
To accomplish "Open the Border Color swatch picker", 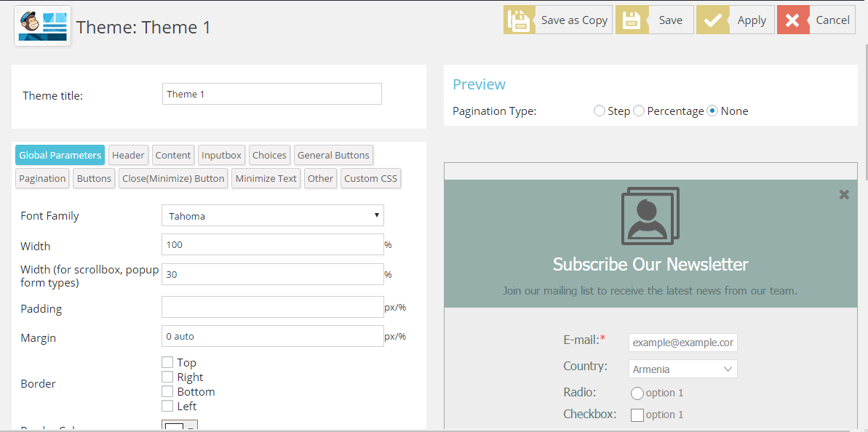I will [x=180, y=426].
